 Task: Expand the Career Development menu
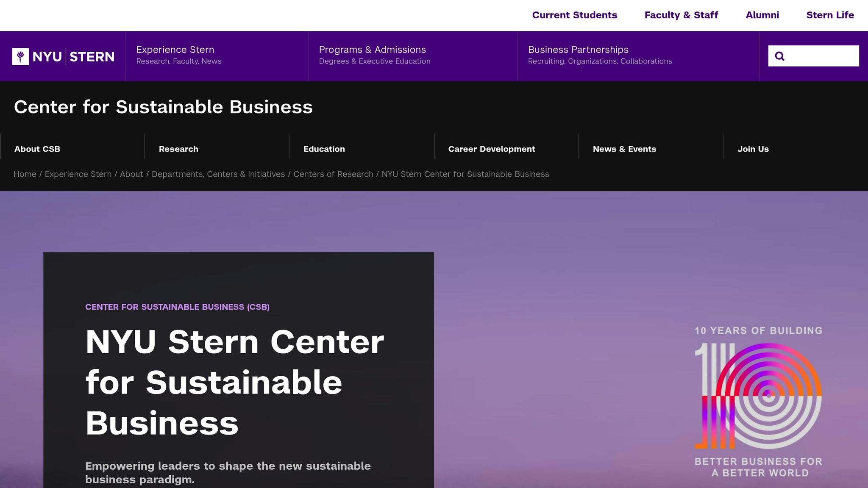click(x=492, y=149)
